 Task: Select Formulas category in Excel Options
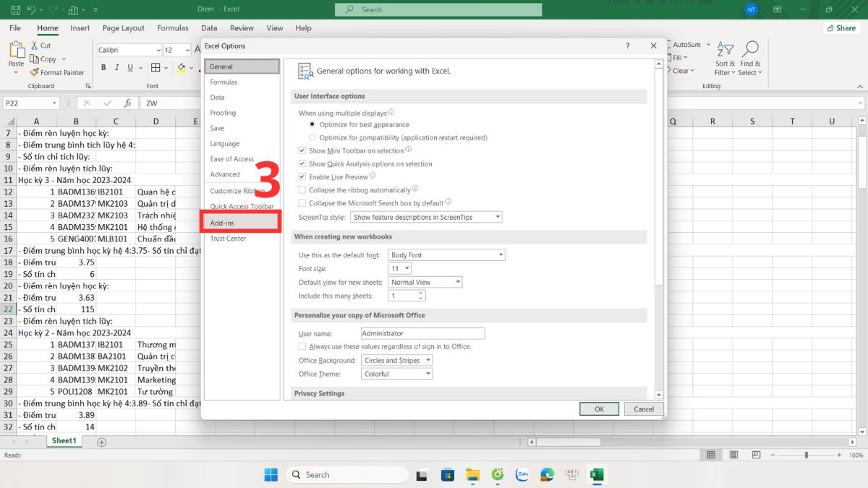pos(242,82)
